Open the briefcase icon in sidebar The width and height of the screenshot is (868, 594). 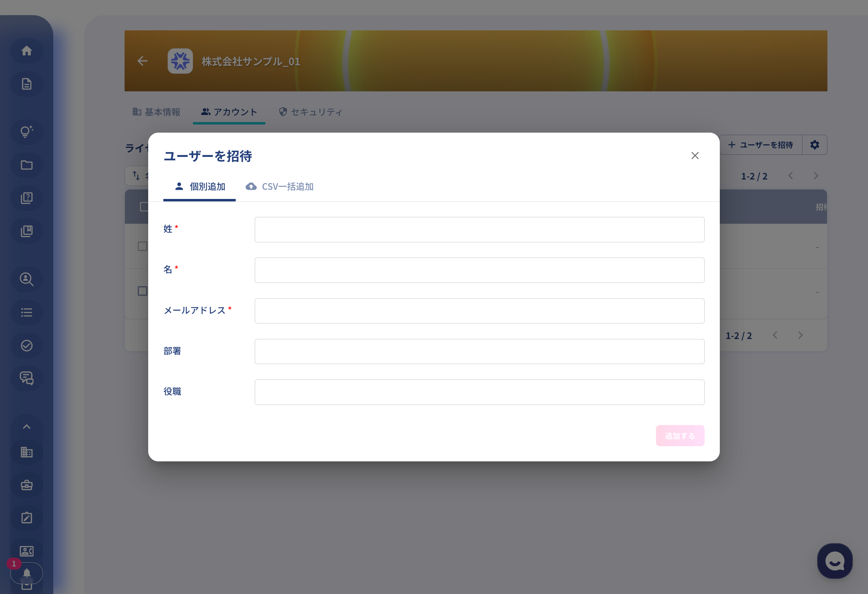pos(26,485)
